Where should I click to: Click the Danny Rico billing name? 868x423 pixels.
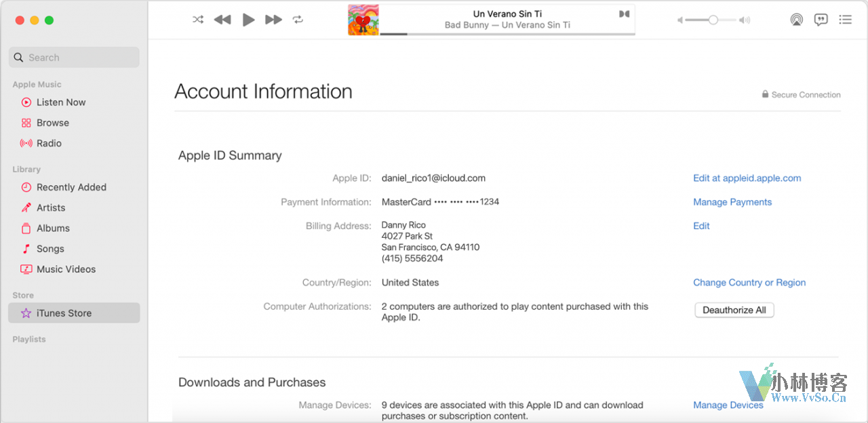(x=403, y=225)
